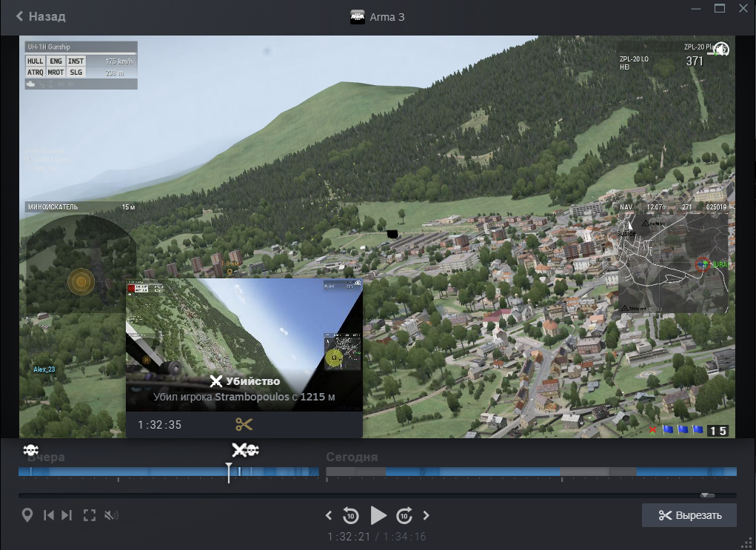This screenshot has width=756, height=550.
Task: Step one frame backward
Action: point(329,516)
